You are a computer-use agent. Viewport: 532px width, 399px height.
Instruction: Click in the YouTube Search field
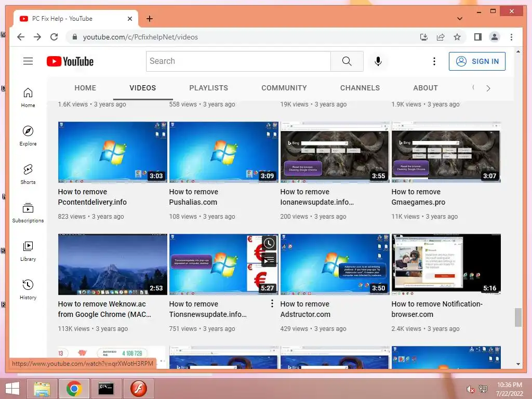click(238, 61)
